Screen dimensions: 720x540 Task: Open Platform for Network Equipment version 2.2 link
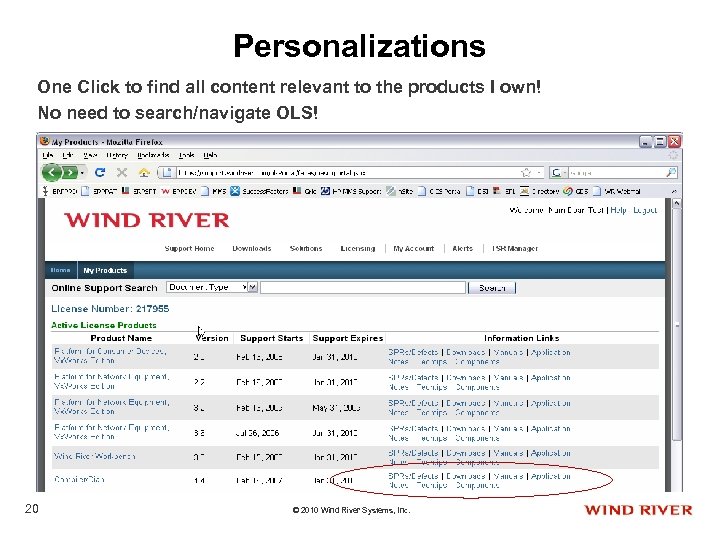111,381
